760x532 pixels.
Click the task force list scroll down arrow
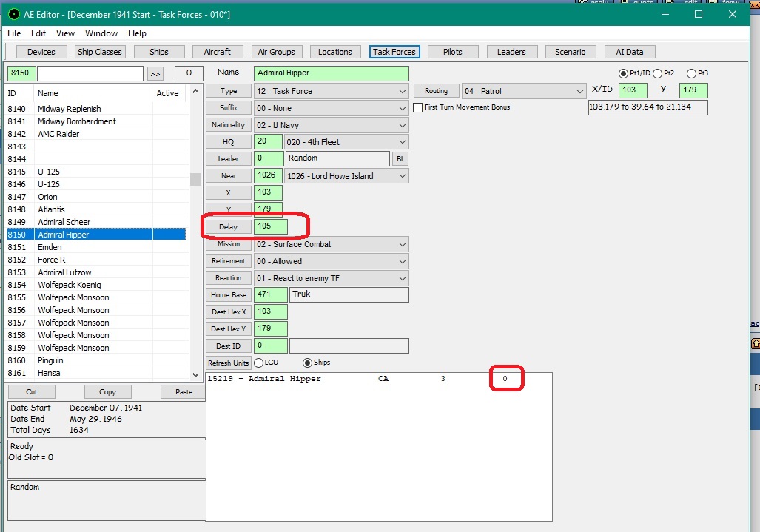coord(195,374)
